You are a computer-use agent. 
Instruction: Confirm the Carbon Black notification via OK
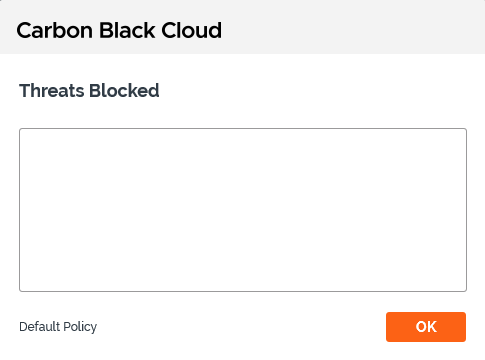(x=426, y=327)
